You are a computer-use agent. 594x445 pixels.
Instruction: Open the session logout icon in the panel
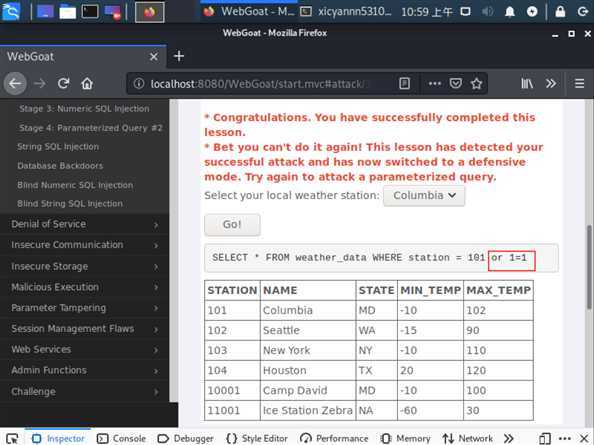(583, 12)
